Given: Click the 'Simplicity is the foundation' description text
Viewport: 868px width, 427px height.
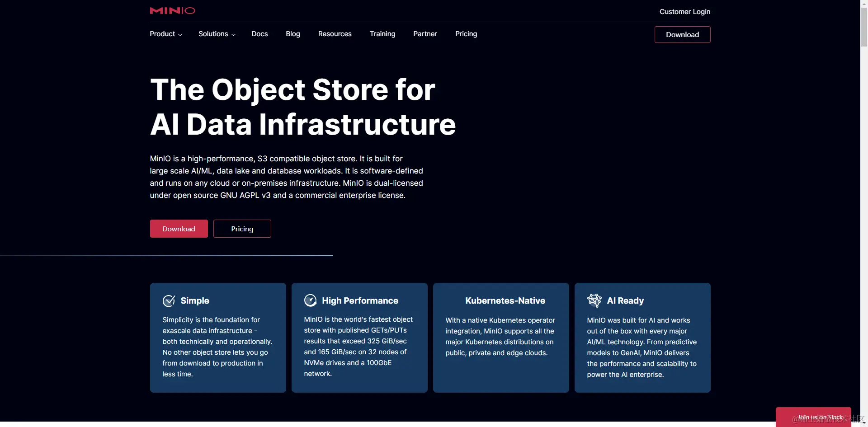Looking at the screenshot, I should pyautogui.click(x=217, y=347).
